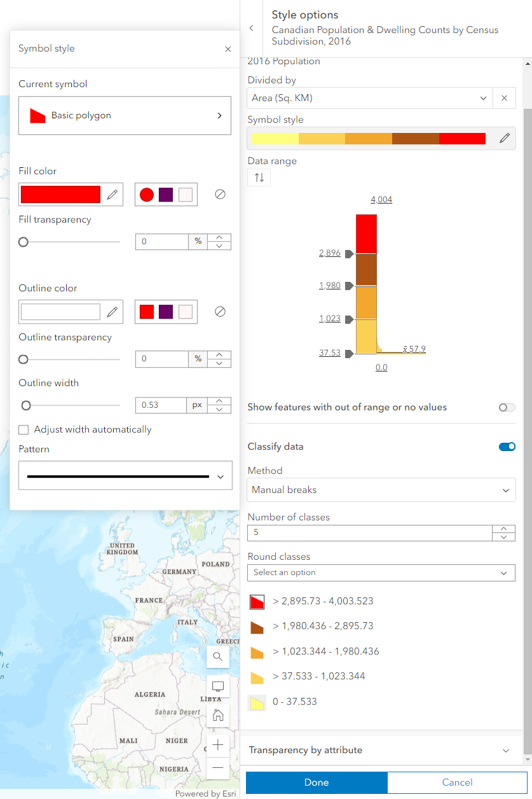The height and width of the screenshot is (799, 532).
Task: Toggle Show features with out of range values
Action: (x=507, y=407)
